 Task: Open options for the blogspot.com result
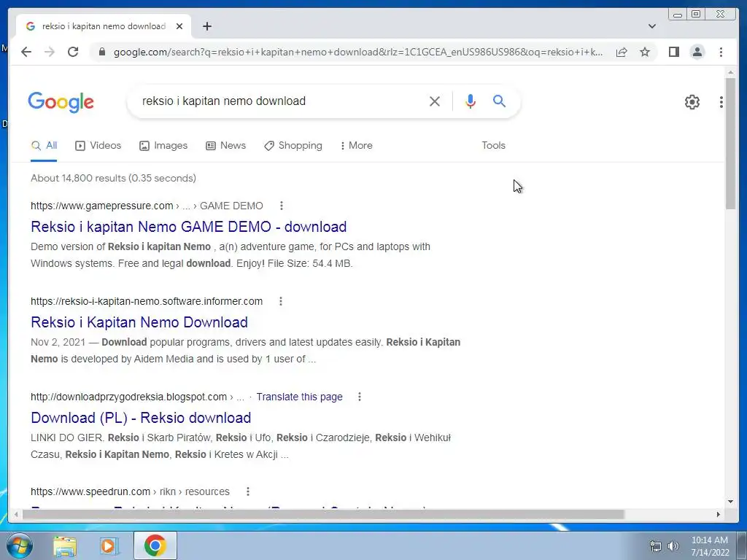[x=360, y=397]
